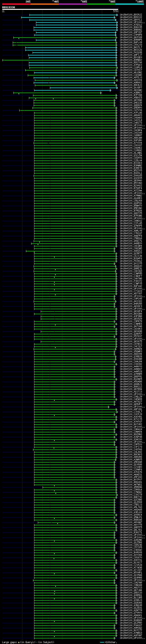
Task: Select hit UniRef100_Q6ZC69
Action: coord(131,37)
